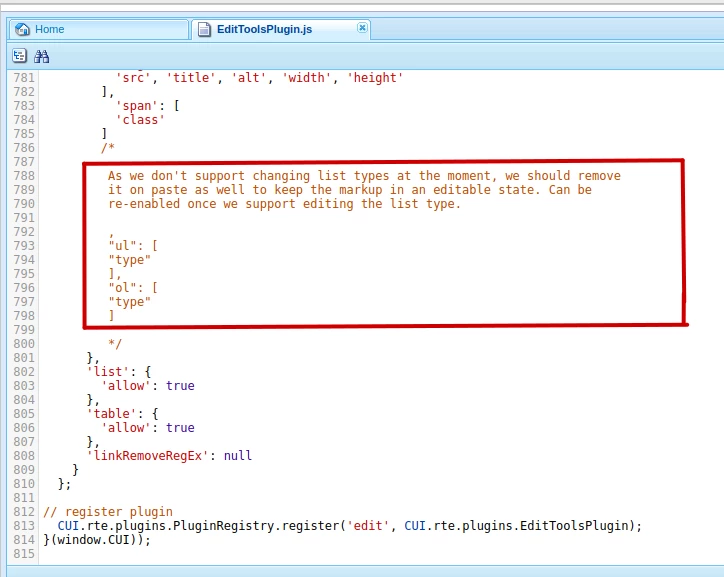Click the Home tab house icon
The image size is (724, 577).
tap(22, 29)
